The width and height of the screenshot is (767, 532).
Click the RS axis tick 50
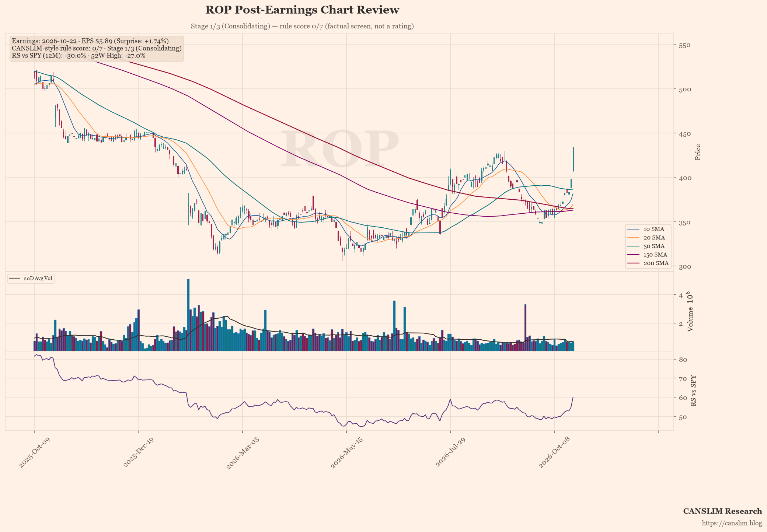(683, 417)
